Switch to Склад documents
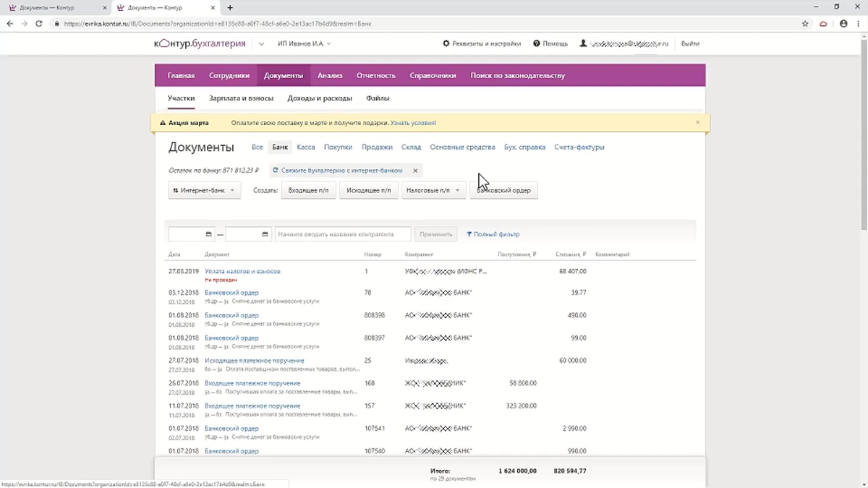The image size is (868, 488). (411, 147)
